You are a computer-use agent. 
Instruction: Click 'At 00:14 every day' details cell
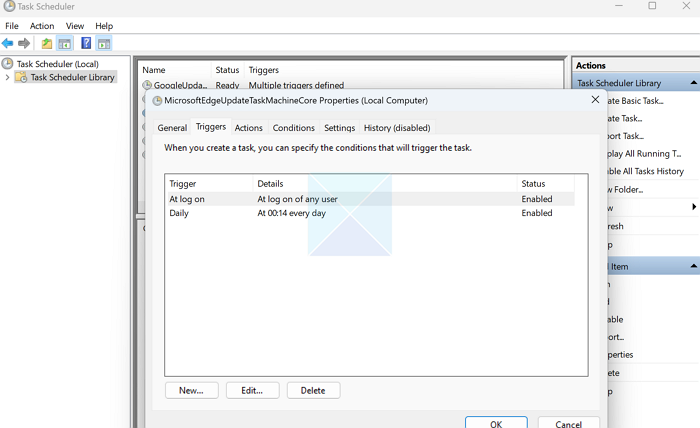(292, 213)
